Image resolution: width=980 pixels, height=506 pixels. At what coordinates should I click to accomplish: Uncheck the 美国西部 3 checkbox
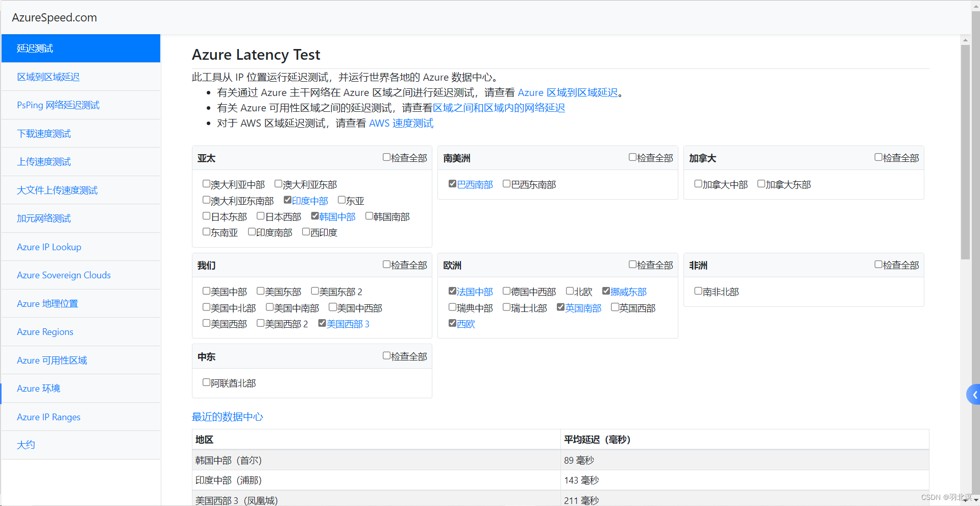pos(322,323)
